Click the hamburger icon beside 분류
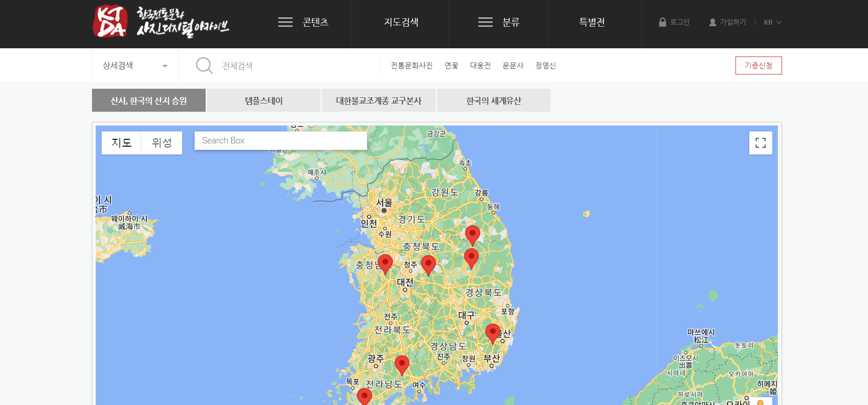 point(485,22)
